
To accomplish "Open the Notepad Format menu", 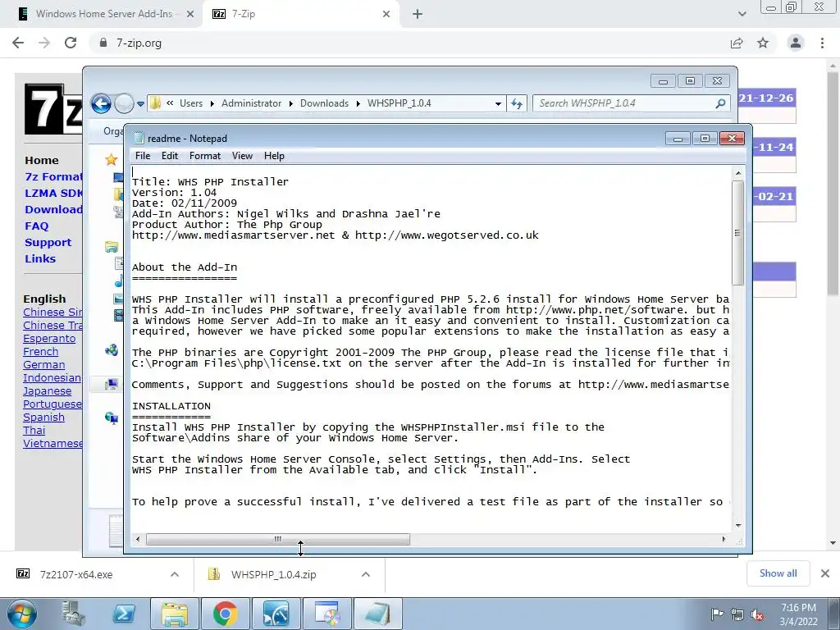I will 204,156.
